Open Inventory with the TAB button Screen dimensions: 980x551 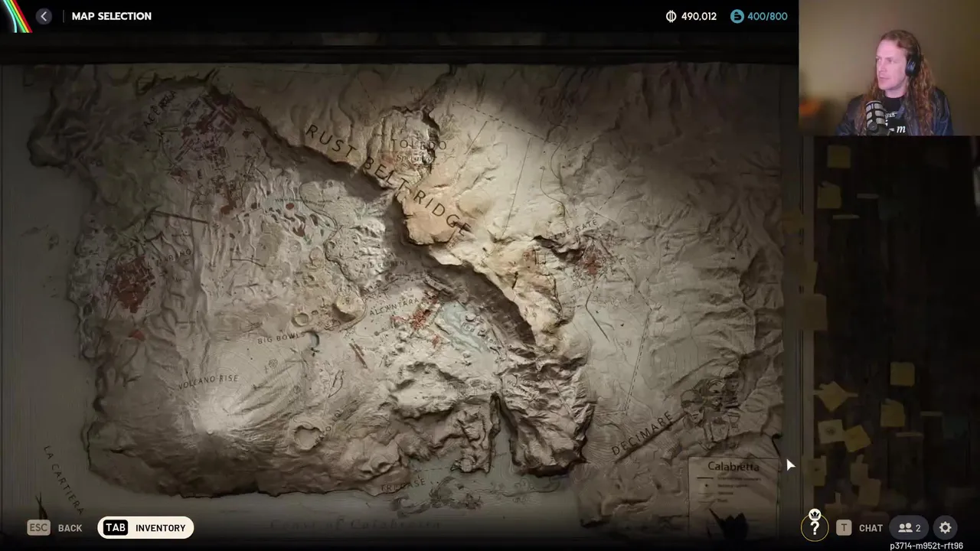145,528
